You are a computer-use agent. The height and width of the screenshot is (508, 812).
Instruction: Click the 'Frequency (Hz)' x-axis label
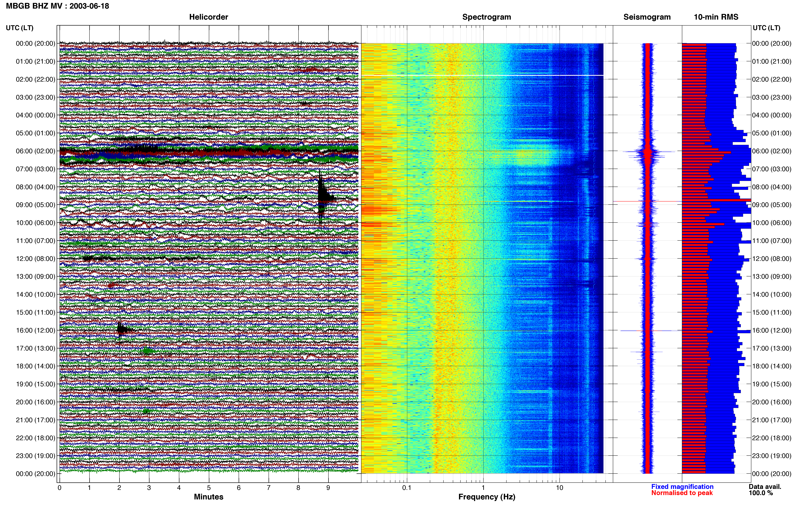(487, 497)
